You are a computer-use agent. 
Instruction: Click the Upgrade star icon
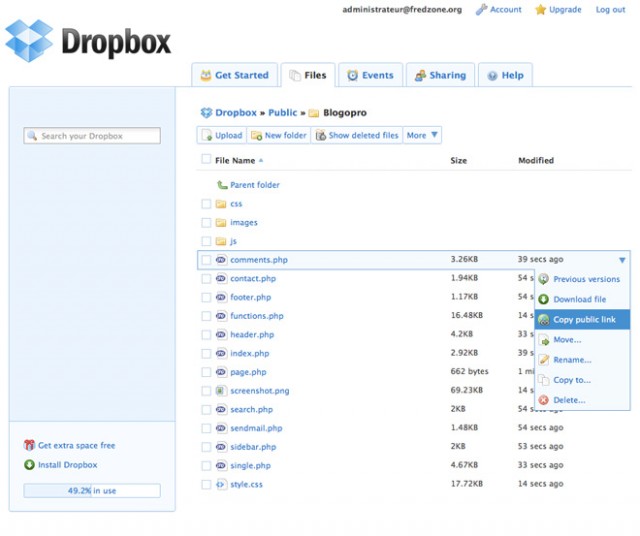click(540, 9)
